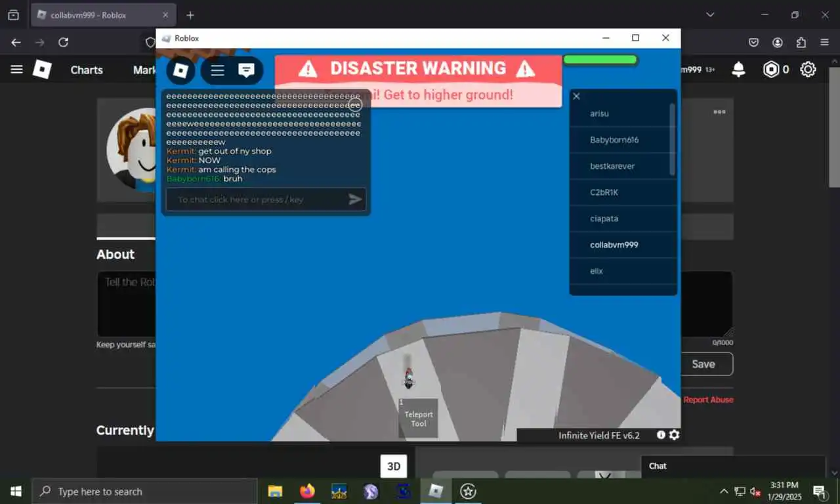Select player collabvm999 in list

click(623, 245)
